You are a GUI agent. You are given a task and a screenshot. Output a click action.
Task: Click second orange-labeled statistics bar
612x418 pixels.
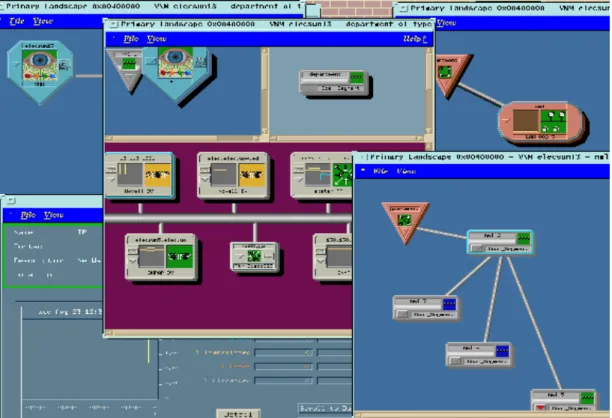click(284, 366)
